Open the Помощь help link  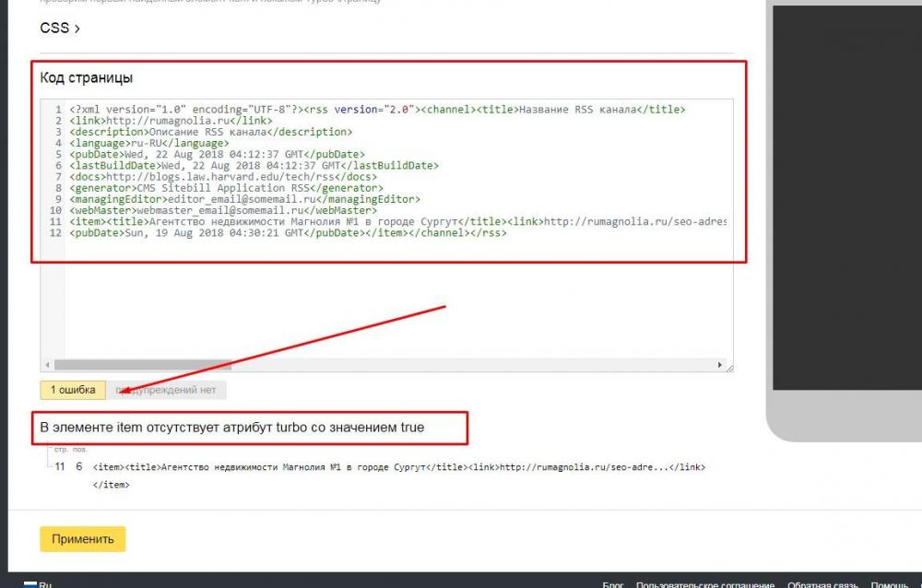pyautogui.click(x=889, y=584)
